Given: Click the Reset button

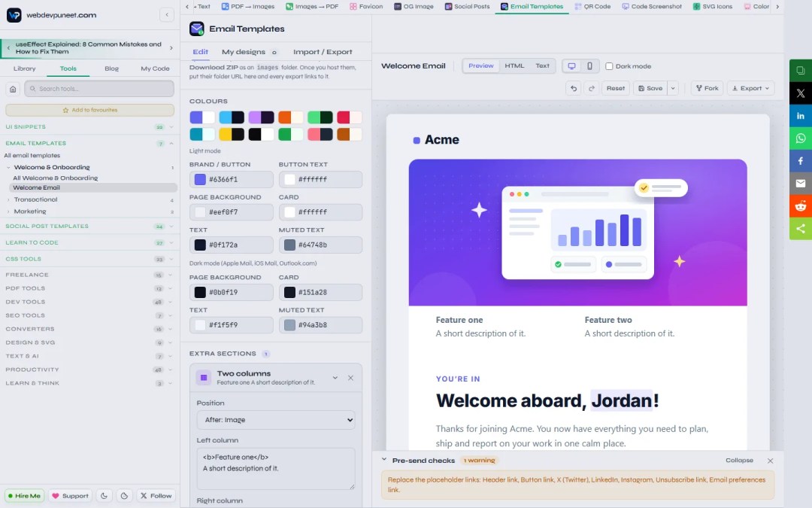Looking at the screenshot, I should pyautogui.click(x=615, y=88).
